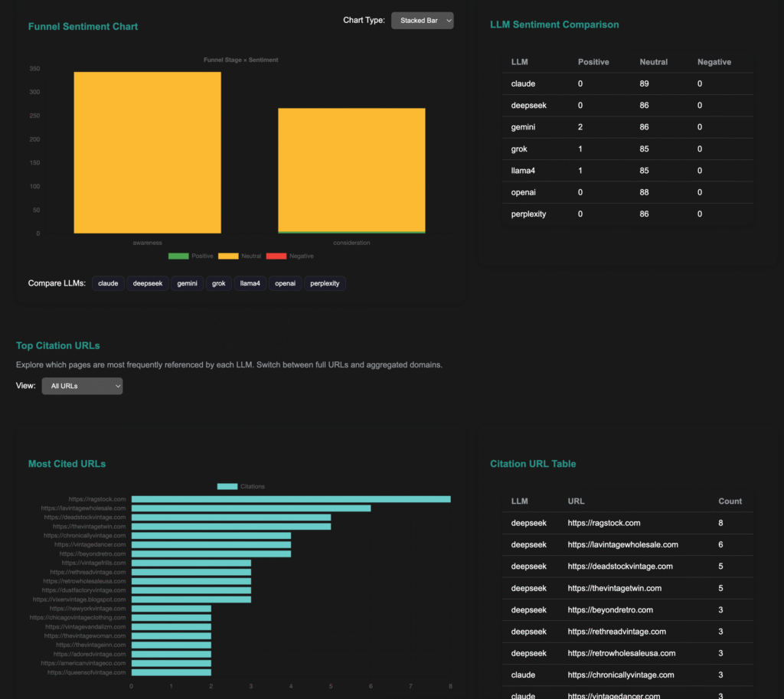Click the consideration stacked bar
This screenshot has height=699, width=784.
tap(351, 170)
